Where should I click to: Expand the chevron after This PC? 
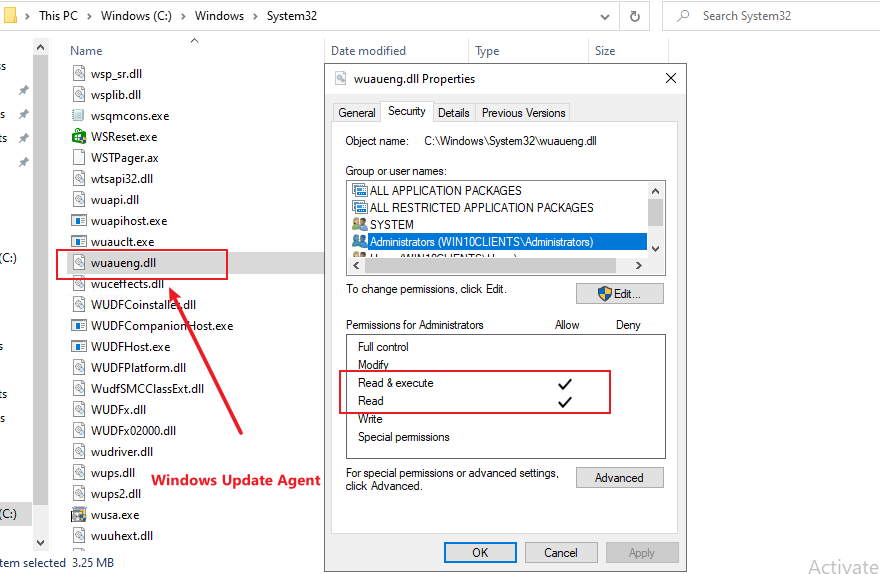(x=89, y=16)
